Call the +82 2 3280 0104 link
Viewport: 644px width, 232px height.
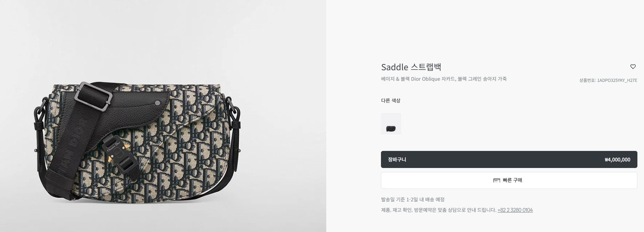(x=515, y=210)
